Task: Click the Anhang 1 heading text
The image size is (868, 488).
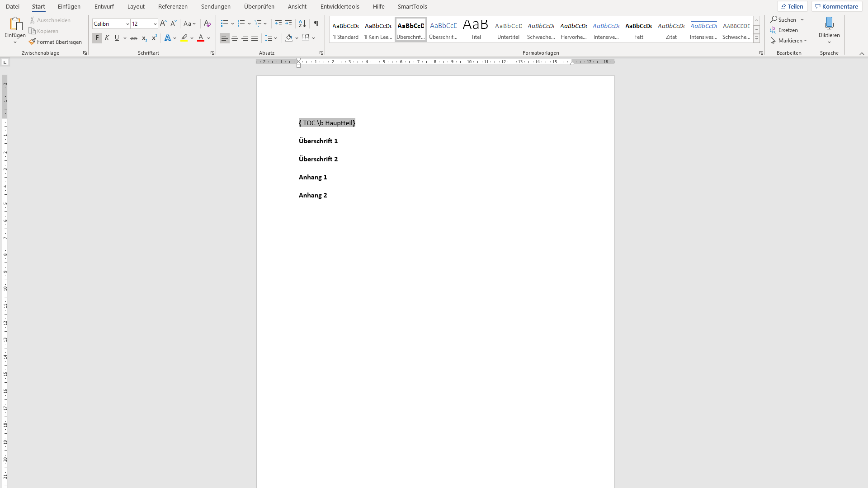Action: [x=313, y=177]
